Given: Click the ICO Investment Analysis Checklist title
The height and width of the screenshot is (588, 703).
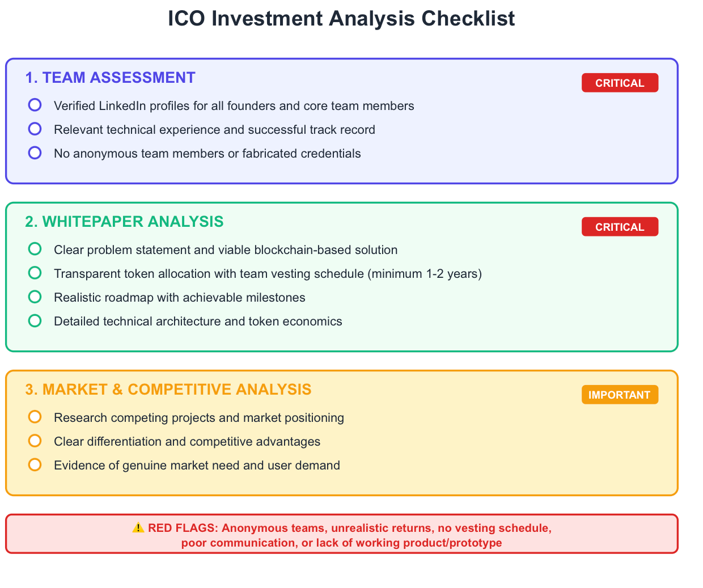Looking at the screenshot, I should (341, 19).
